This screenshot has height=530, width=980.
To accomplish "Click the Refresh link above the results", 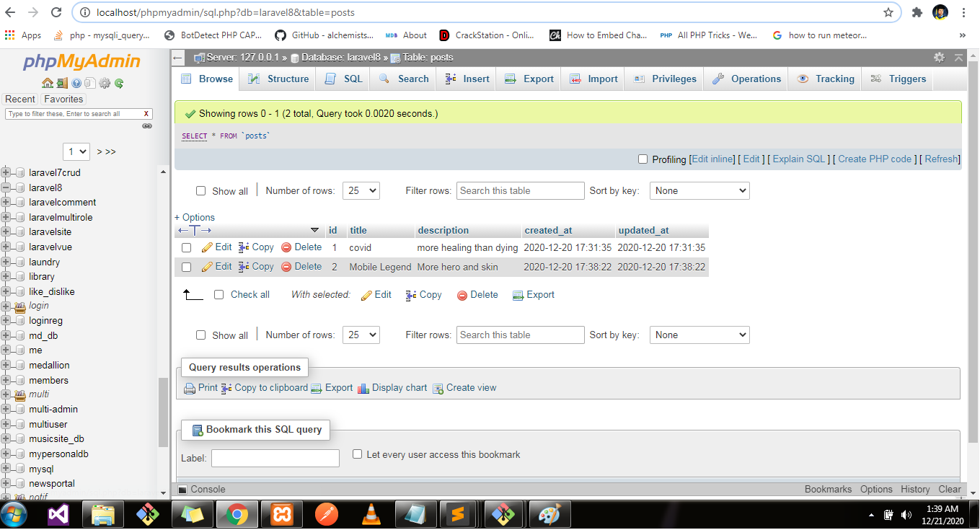I will pyautogui.click(x=941, y=159).
